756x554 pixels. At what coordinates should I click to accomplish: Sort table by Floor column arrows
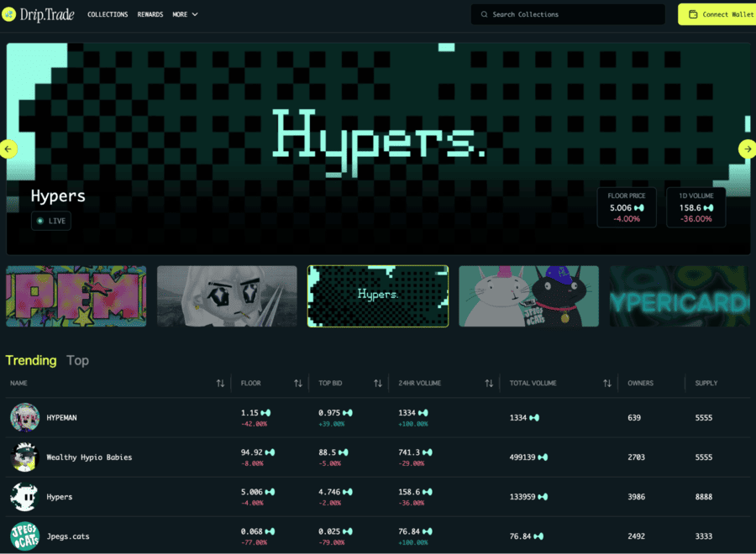pyautogui.click(x=298, y=383)
